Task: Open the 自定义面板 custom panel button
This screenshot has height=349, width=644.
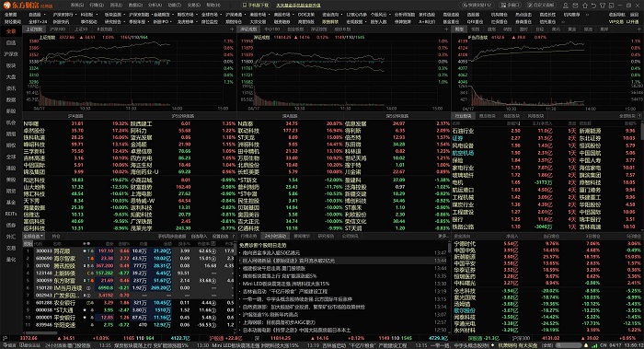Action: point(540,6)
